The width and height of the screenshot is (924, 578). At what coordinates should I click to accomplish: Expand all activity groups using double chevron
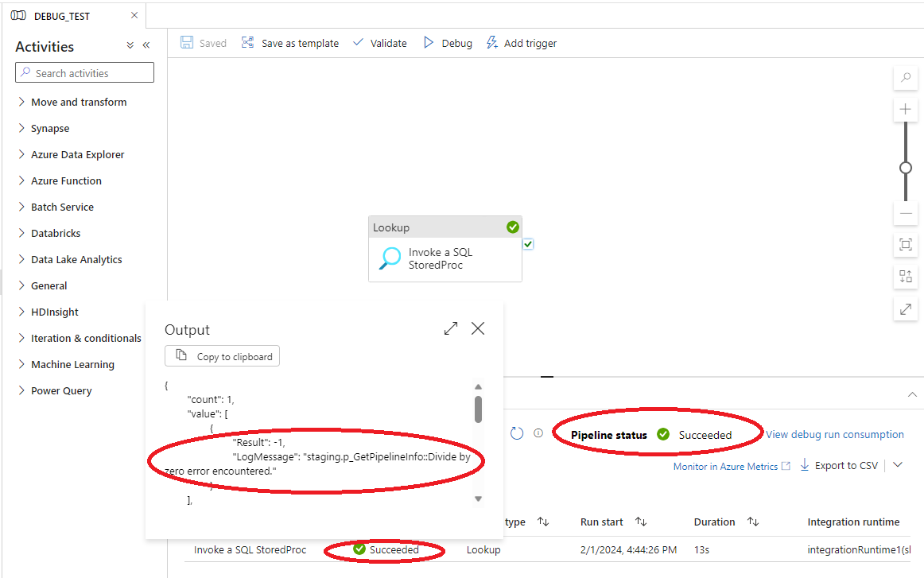click(x=130, y=45)
